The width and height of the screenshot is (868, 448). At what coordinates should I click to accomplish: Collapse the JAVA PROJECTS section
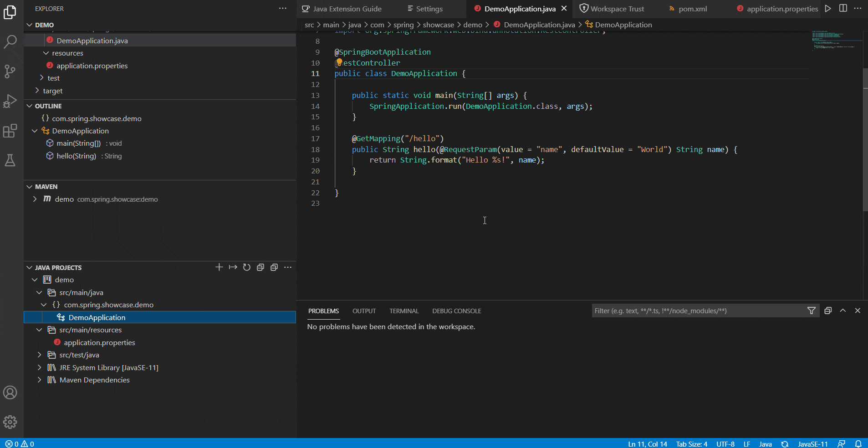tap(30, 268)
